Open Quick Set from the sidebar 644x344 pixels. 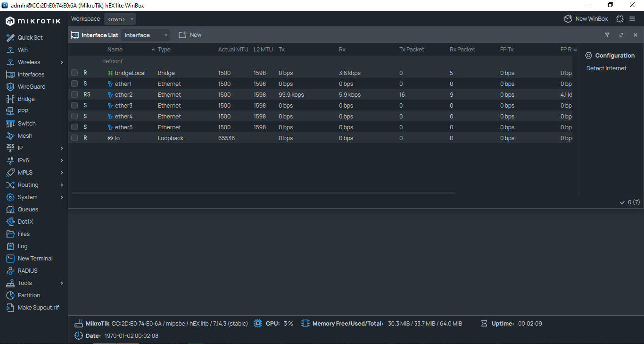pos(30,38)
